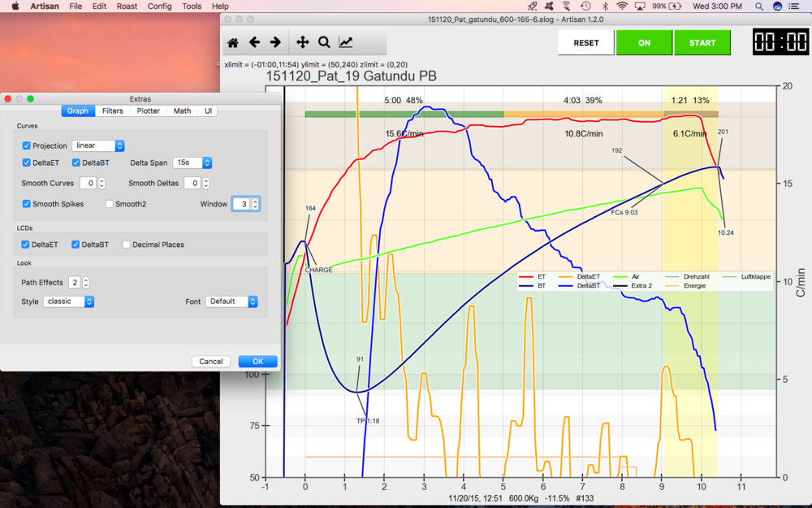Adjust the Smooth Curves stepper

click(101, 183)
